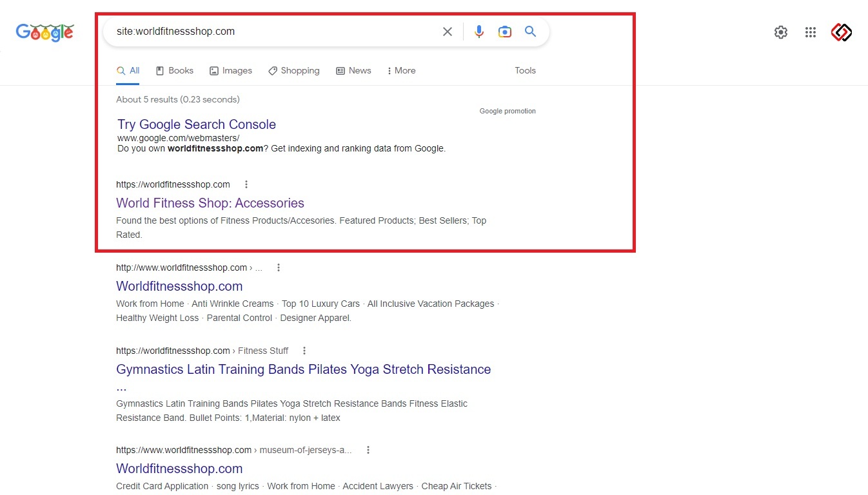This screenshot has height=495, width=868.
Task: Click the Fitness Stuff breadcrumb text
Action: pyautogui.click(x=263, y=351)
